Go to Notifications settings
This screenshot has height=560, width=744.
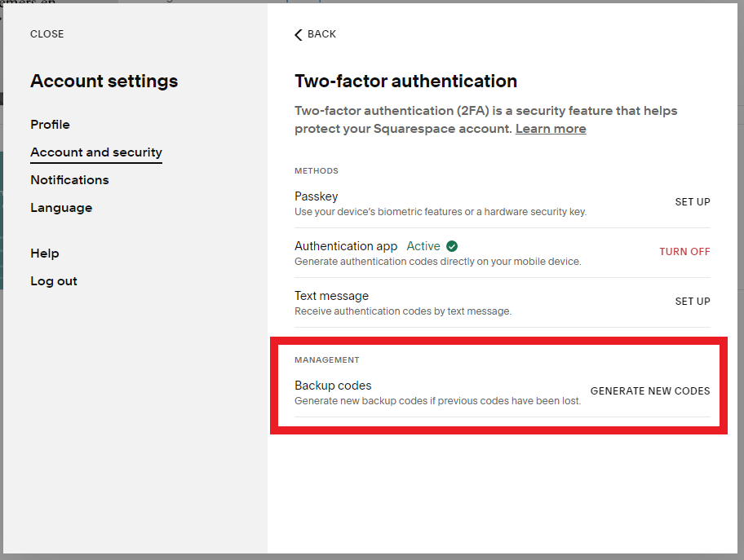click(x=69, y=180)
